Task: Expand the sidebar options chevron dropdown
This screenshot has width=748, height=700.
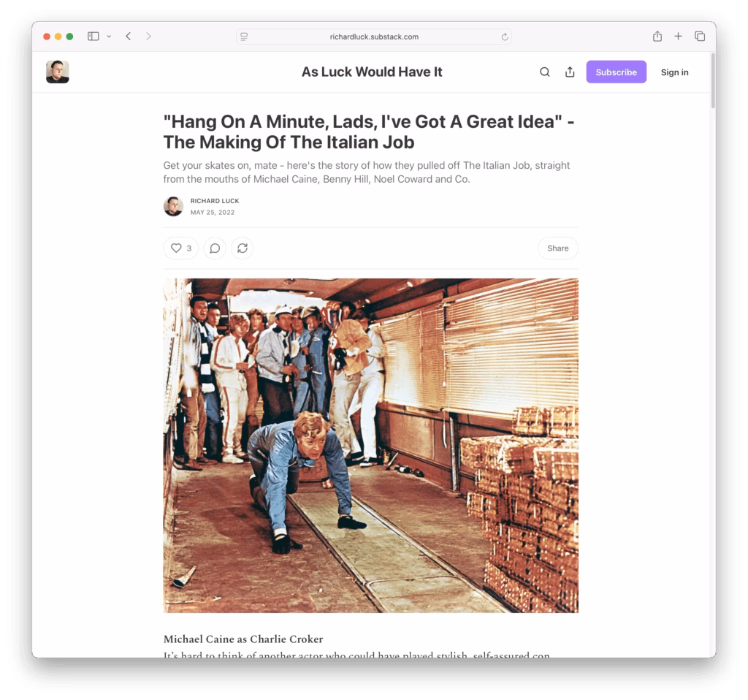Action: pos(109,37)
